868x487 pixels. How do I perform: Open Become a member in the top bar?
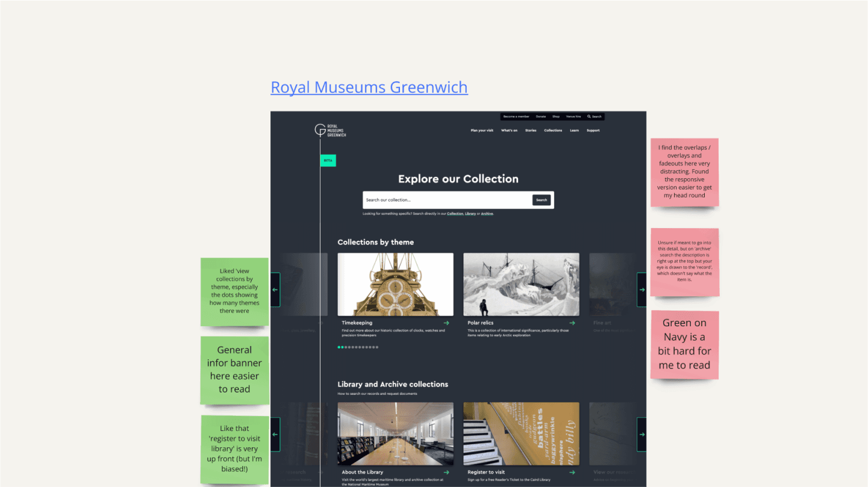point(516,117)
